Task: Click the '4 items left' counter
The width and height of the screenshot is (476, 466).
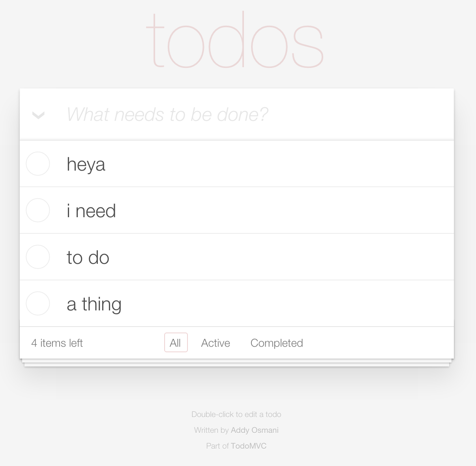Action: coord(57,343)
